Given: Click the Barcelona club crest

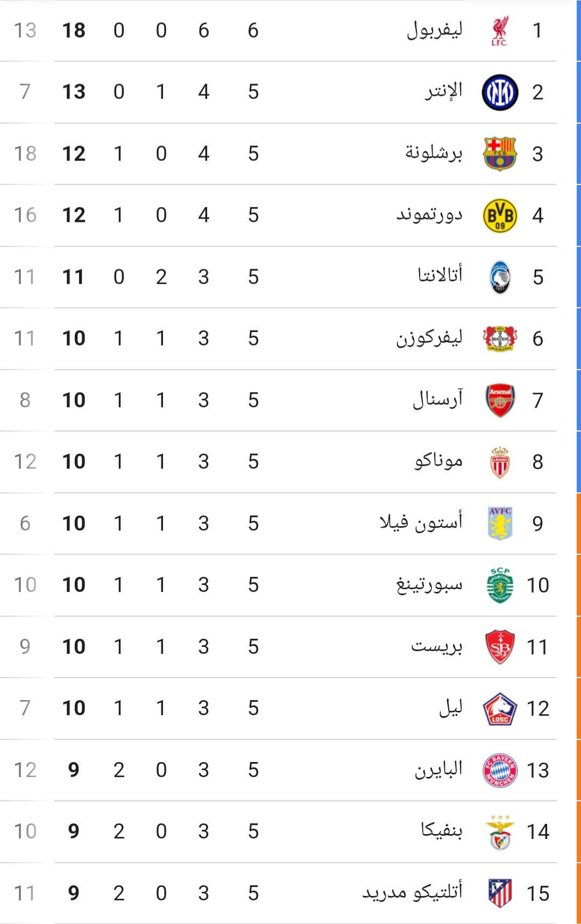Looking at the screenshot, I should 500,154.
